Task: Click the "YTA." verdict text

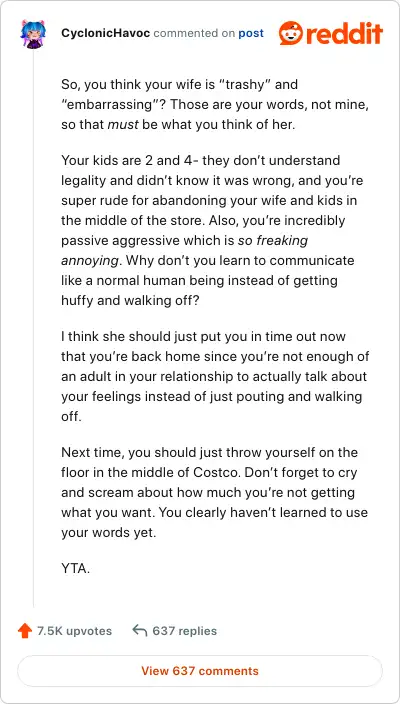Action: tap(75, 569)
